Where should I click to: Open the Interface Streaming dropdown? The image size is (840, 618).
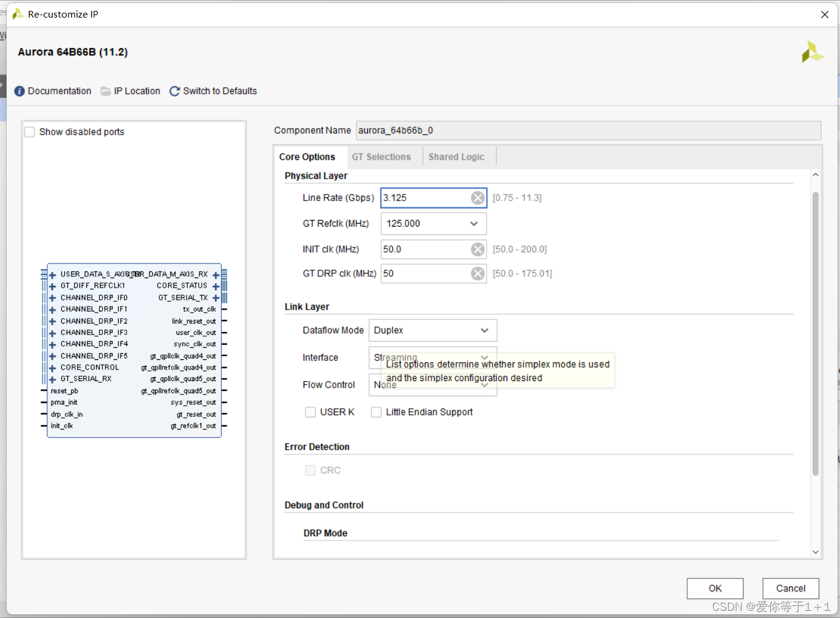point(433,357)
